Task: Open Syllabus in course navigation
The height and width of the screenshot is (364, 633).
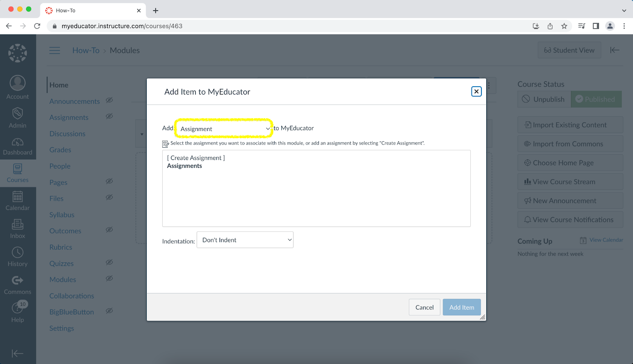Action: click(62, 215)
